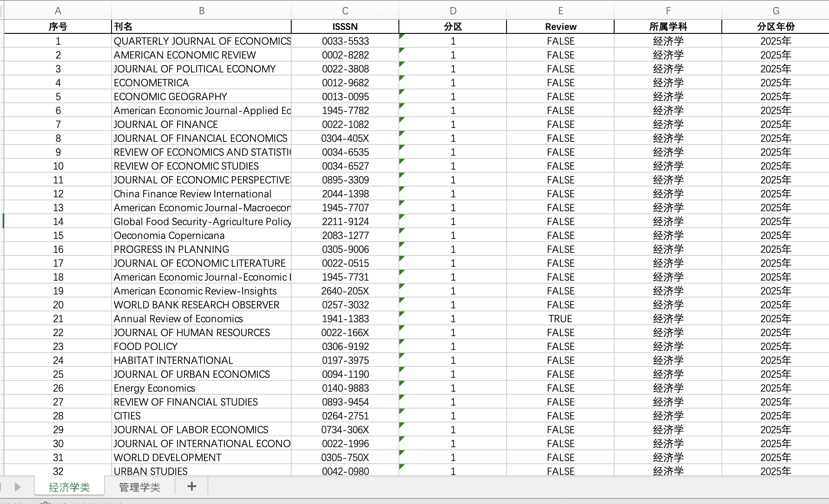This screenshot has width=829, height=504.
Task: Click the Review header cell
Action: point(560,26)
